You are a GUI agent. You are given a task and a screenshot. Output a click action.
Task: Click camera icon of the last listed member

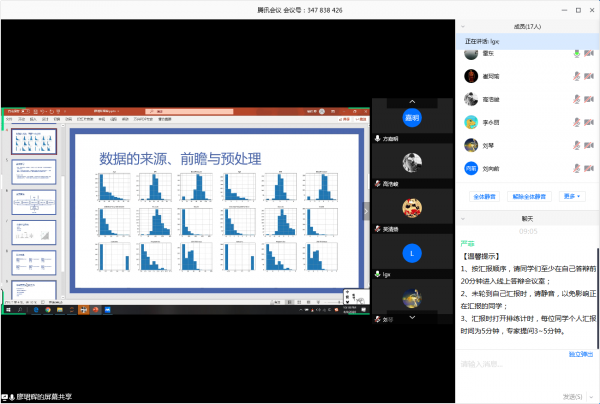tap(589, 168)
